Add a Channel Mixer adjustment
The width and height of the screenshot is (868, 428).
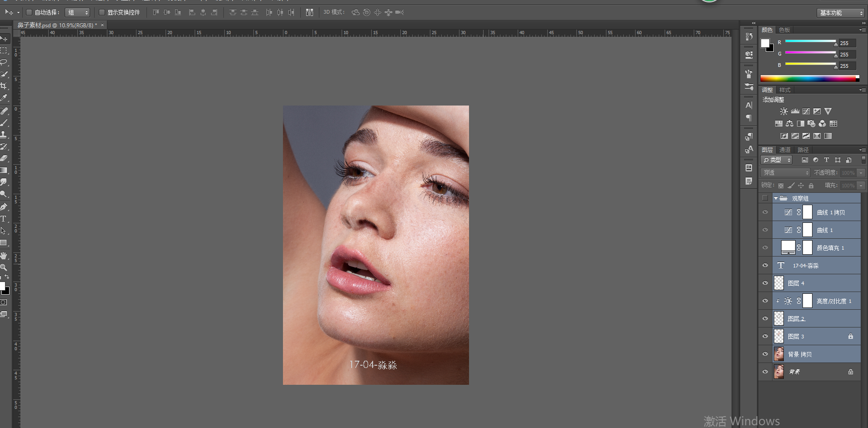click(822, 124)
